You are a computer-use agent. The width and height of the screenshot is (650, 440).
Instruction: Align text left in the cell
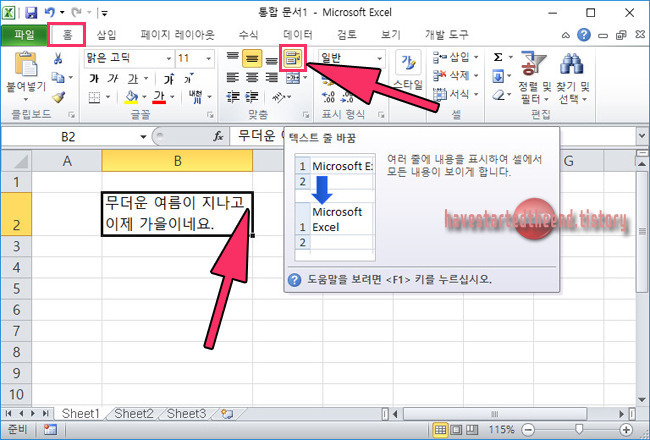[x=233, y=78]
